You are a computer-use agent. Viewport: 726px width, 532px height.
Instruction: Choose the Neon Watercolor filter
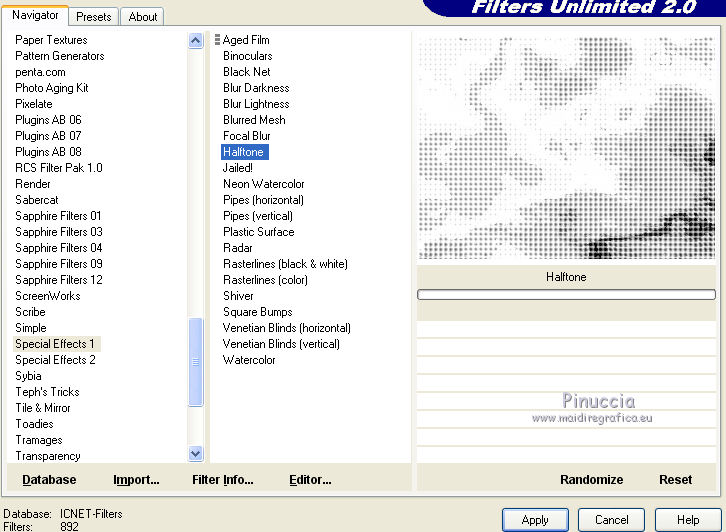pos(263,184)
